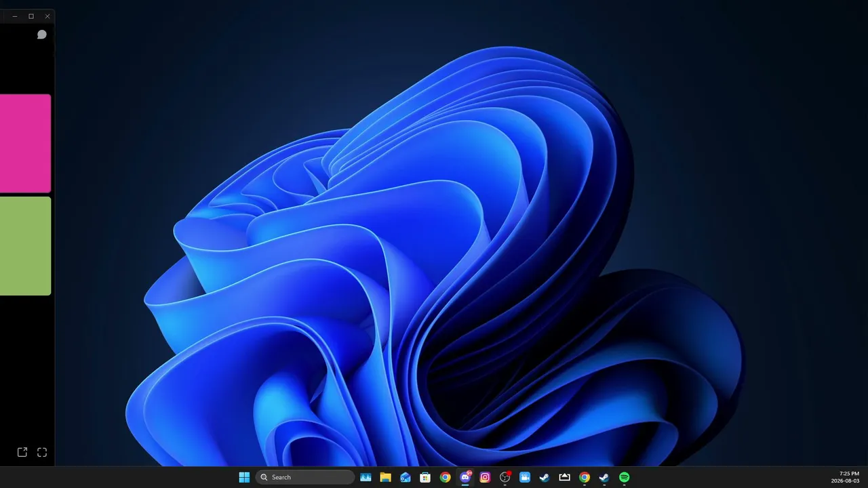868x488 pixels.
Task: Open File Explorer from the taskbar
Action: click(x=385, y=477)
